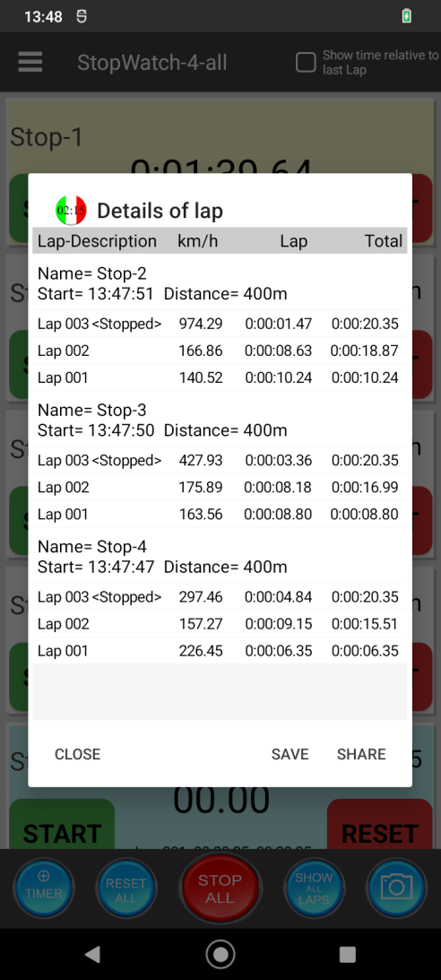Enable Show time relative to last Lap

306,63
